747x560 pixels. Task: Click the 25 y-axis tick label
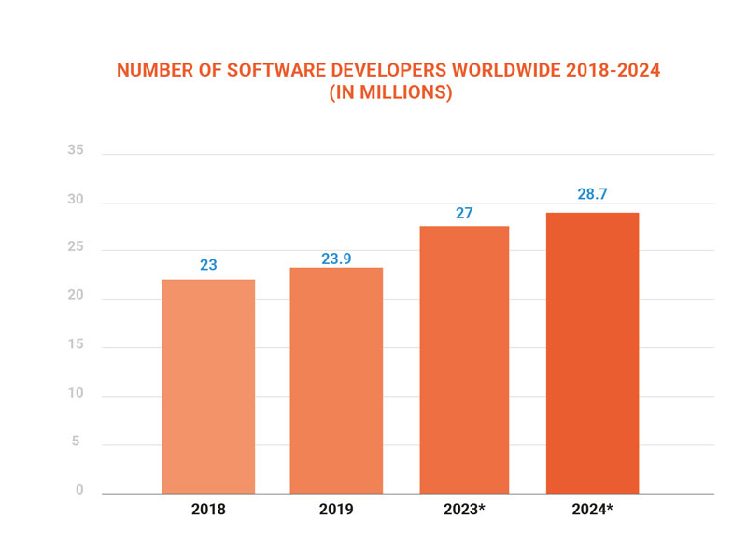pos(76,248)
